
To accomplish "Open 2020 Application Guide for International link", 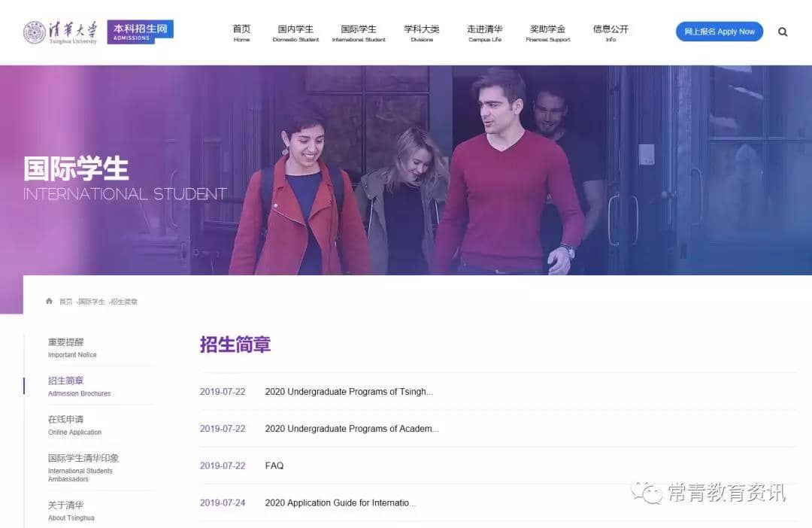I will [340, 503].
